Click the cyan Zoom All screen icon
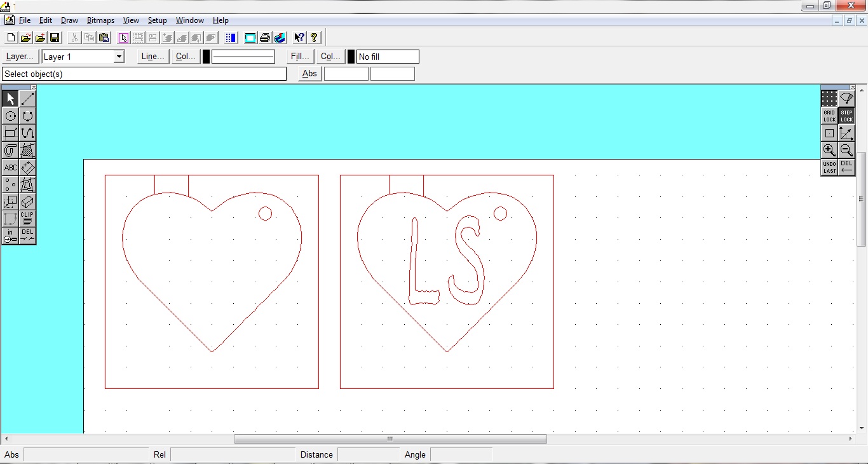 coord(250,38)
